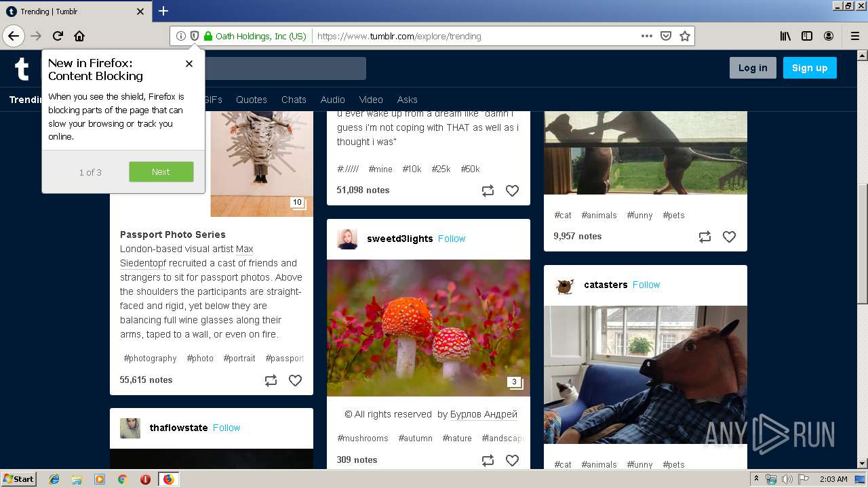Open the Chats tab
The image size is (868, 488).
294,100
